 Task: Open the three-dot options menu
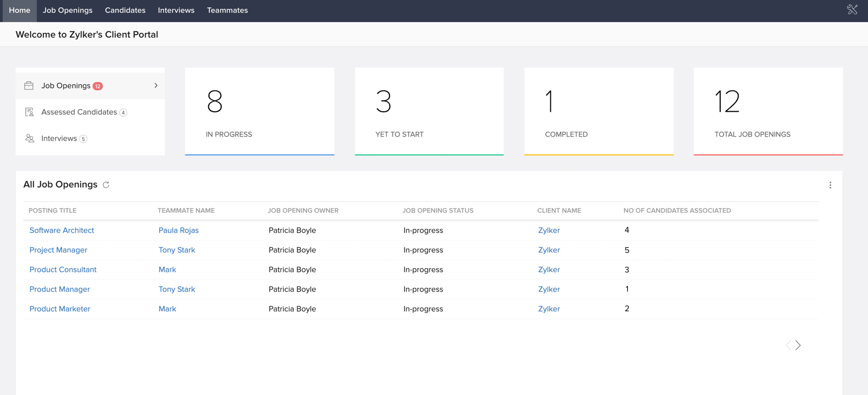(830, 185)
